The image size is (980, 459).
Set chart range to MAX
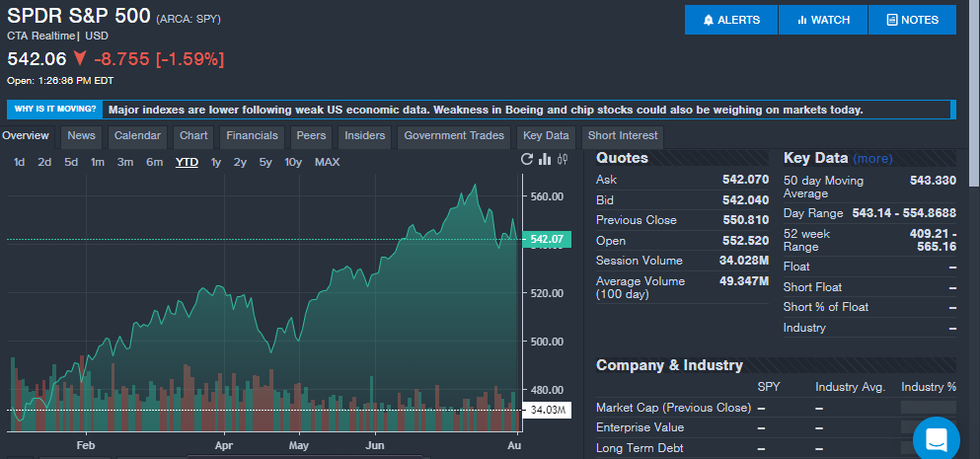[328, 163]
